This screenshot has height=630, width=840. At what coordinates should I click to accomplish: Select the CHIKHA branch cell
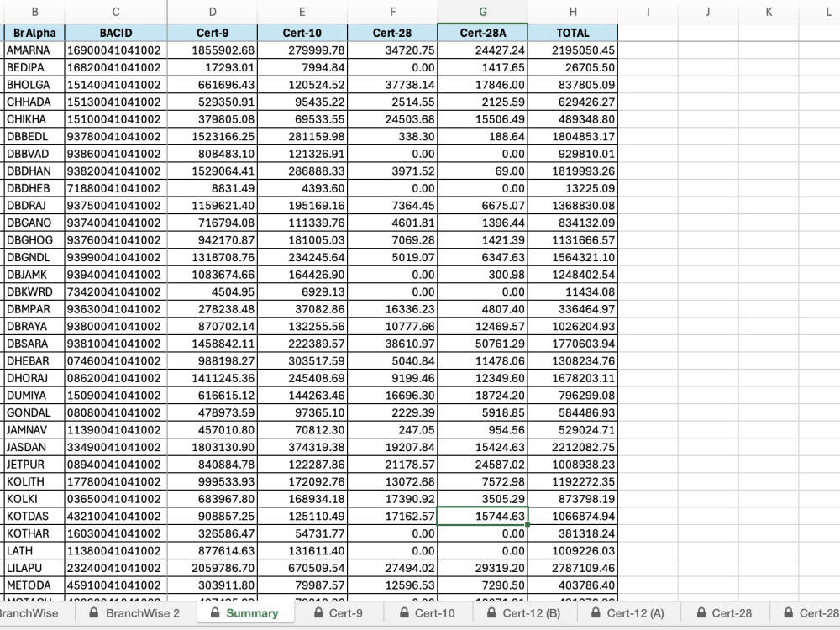[34, 119]
